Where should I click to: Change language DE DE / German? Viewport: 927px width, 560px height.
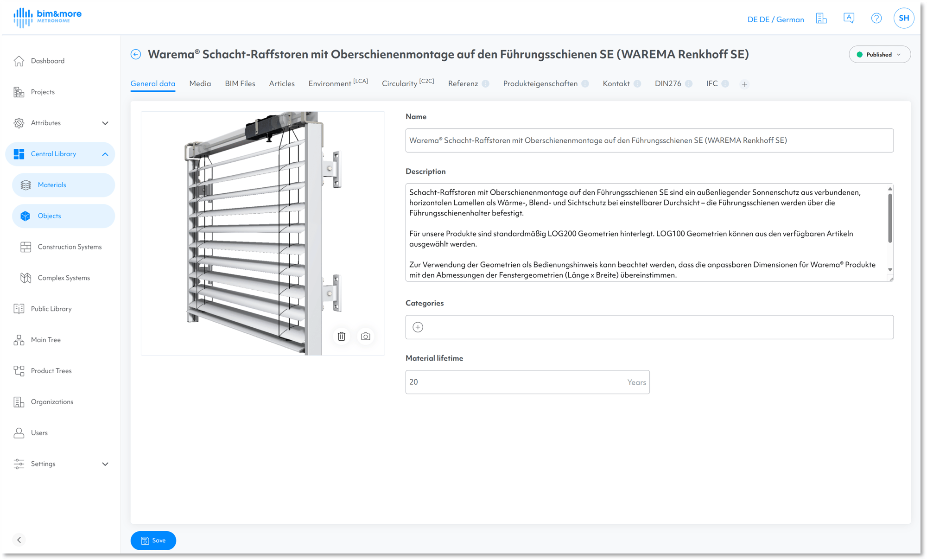[775, 19]
